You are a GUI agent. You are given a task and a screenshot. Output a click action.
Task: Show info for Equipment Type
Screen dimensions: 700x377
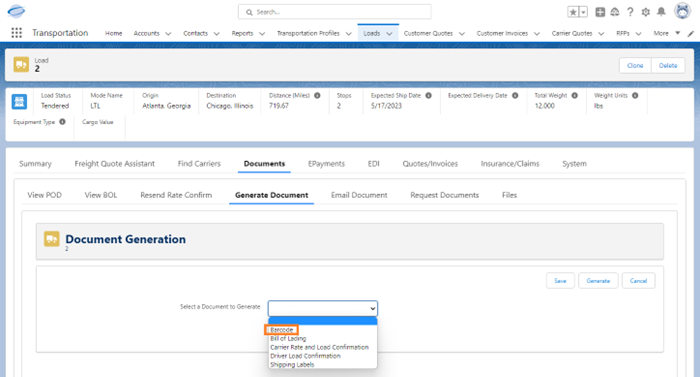click(x=62, y=122)
